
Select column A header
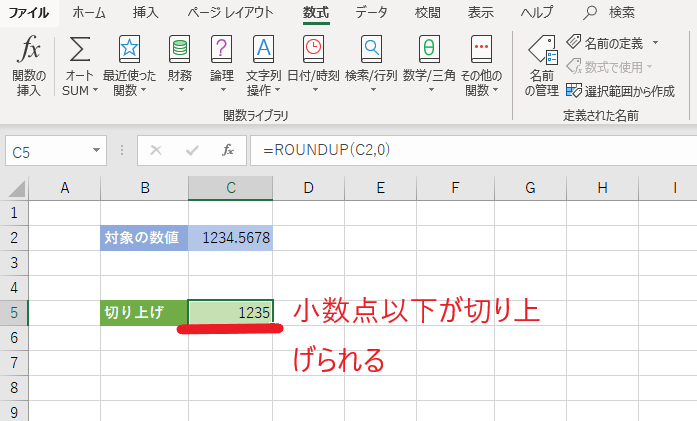pos(65,188)
